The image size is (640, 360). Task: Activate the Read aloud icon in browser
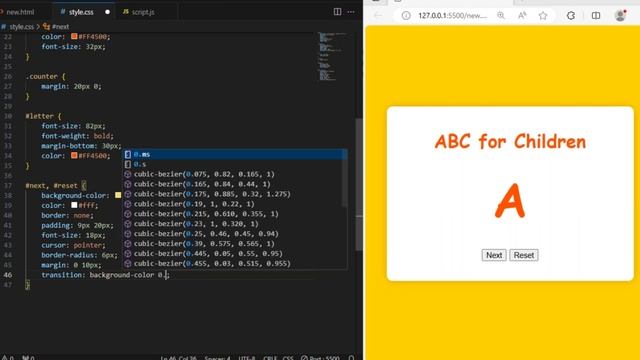[522, 16]
